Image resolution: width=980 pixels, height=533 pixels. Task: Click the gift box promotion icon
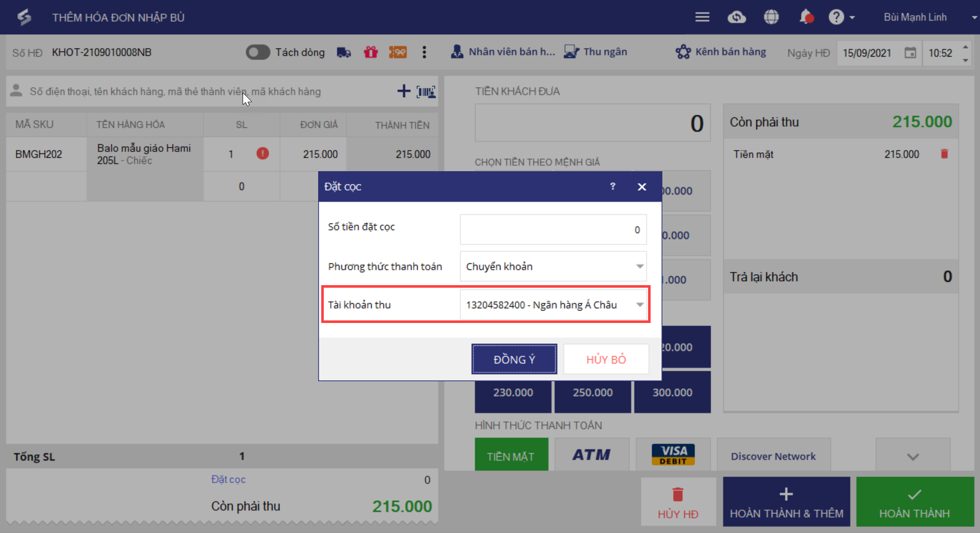[x=371, y=52]
